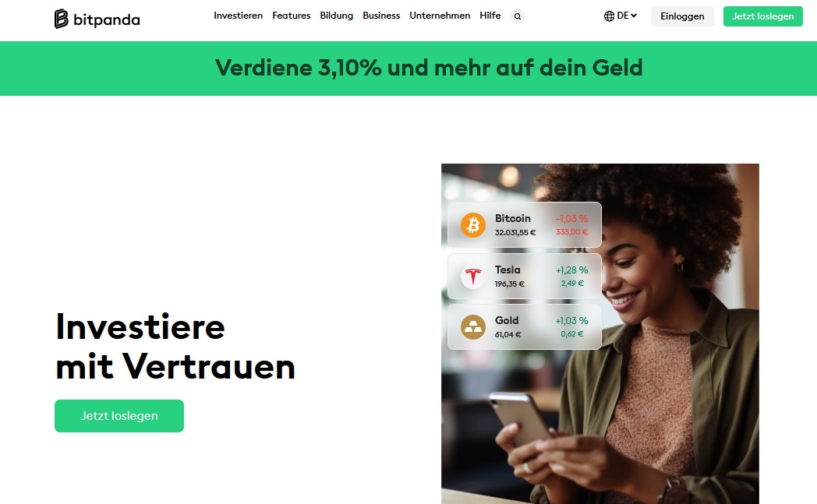The image size is (817, 504).
Task: Click the Einloggen button
Action: pyautogui.click(x=682, y=16)
